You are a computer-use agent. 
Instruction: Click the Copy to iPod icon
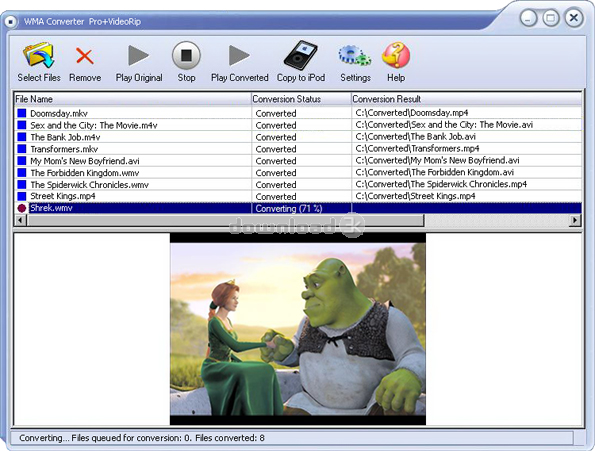click(x=301, y=55)
